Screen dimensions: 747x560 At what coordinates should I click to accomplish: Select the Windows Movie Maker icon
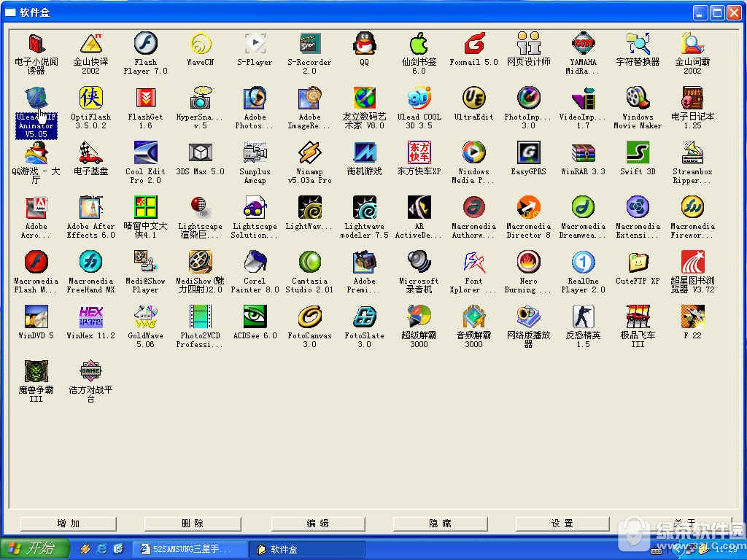coord(638,98)
